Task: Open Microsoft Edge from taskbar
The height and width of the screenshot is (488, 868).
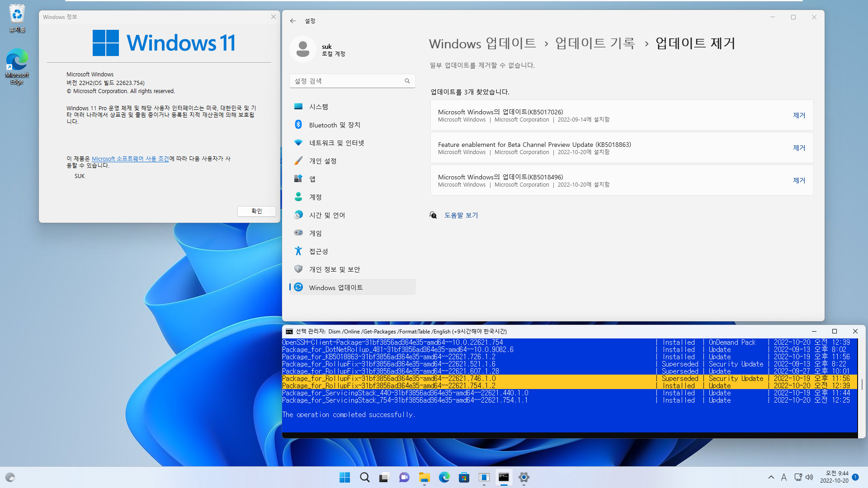Action: [444, 477]
